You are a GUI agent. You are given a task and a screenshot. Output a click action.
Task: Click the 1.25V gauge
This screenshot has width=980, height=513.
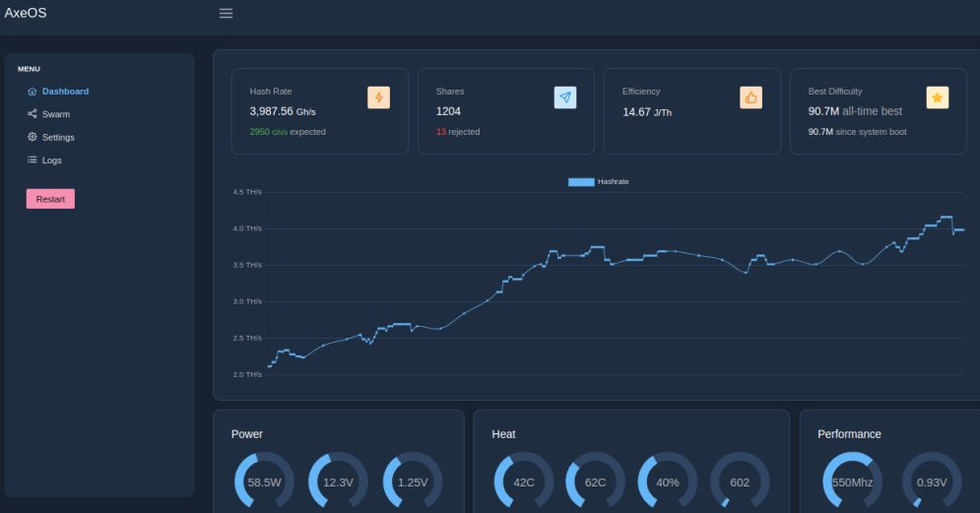[x=413, y=481]
